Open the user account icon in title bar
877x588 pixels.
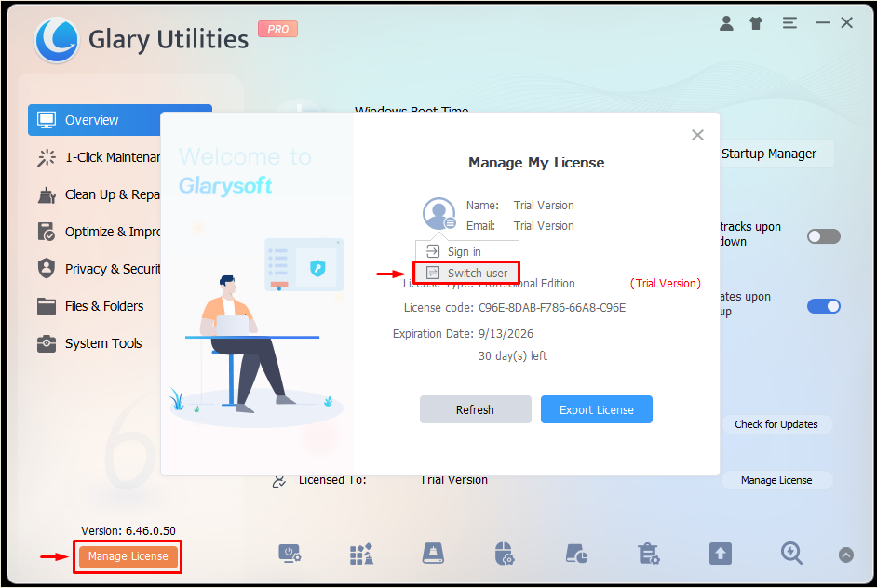tap(726, 23)
